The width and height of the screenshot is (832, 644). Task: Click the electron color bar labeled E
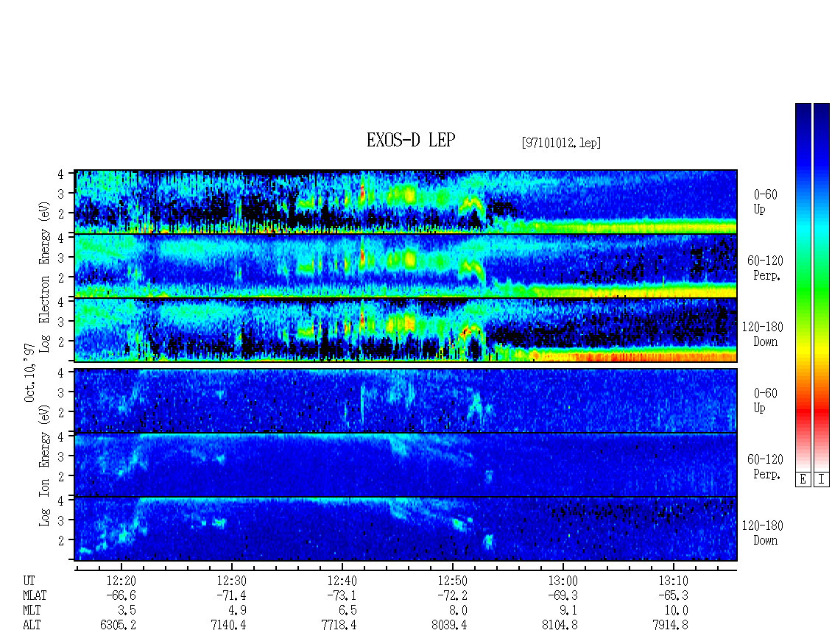click(x=803, y=287)
